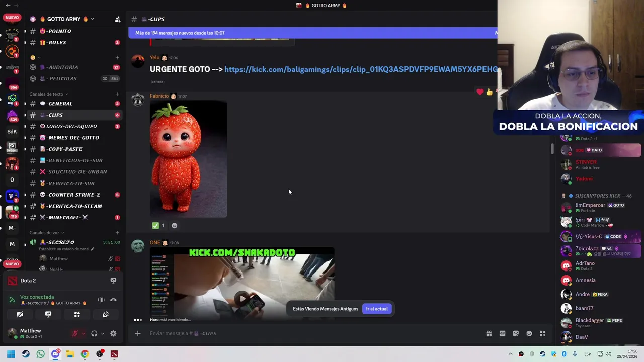Open voice noise suppression icon

[x=101, y=300]
